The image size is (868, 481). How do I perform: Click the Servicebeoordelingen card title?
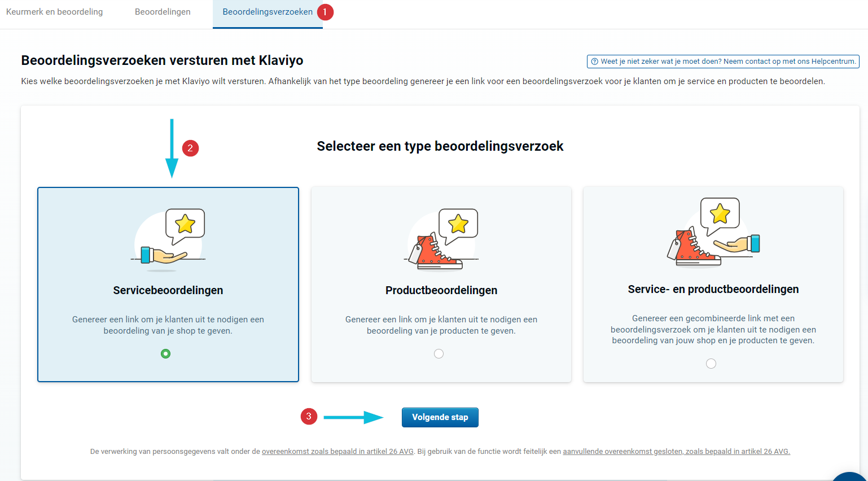(168, 290)
